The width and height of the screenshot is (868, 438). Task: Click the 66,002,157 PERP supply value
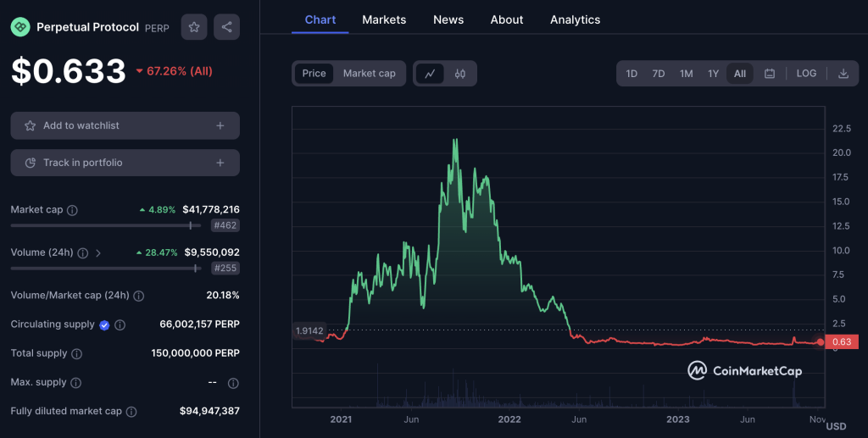(x=199, y=324)
